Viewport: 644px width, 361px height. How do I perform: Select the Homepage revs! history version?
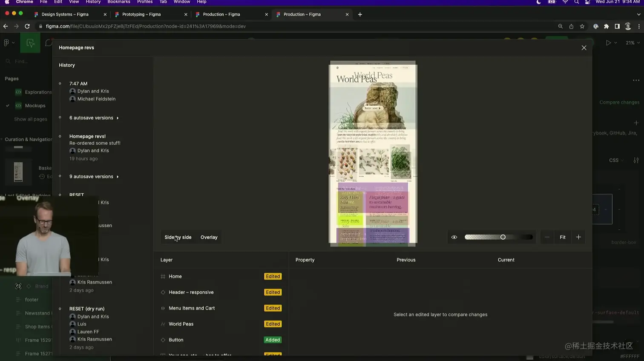tap(87, 136)
